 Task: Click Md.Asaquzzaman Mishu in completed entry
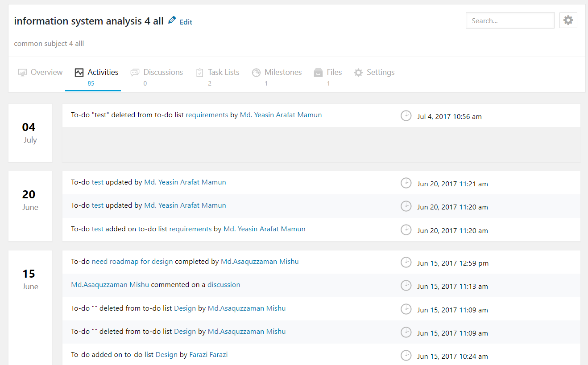(260, 262)
